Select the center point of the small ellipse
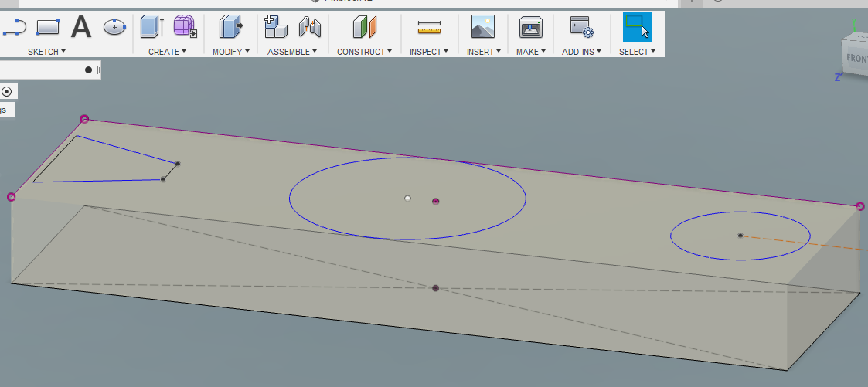The height and width of the screenshot is (387, 868). (x=740, y=236)
